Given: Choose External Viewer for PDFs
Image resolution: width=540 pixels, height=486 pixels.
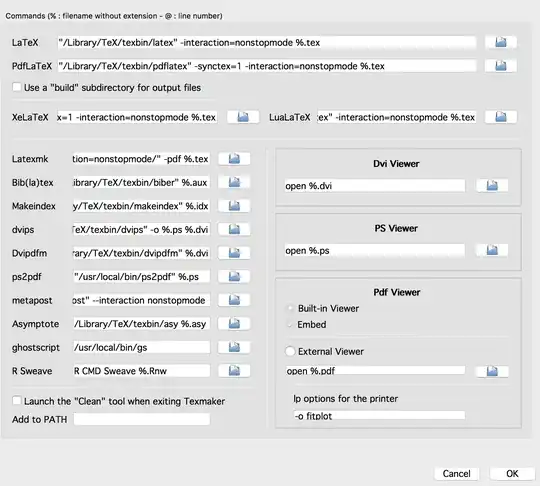Looking at the screenshot, I should tap(290, 351).
